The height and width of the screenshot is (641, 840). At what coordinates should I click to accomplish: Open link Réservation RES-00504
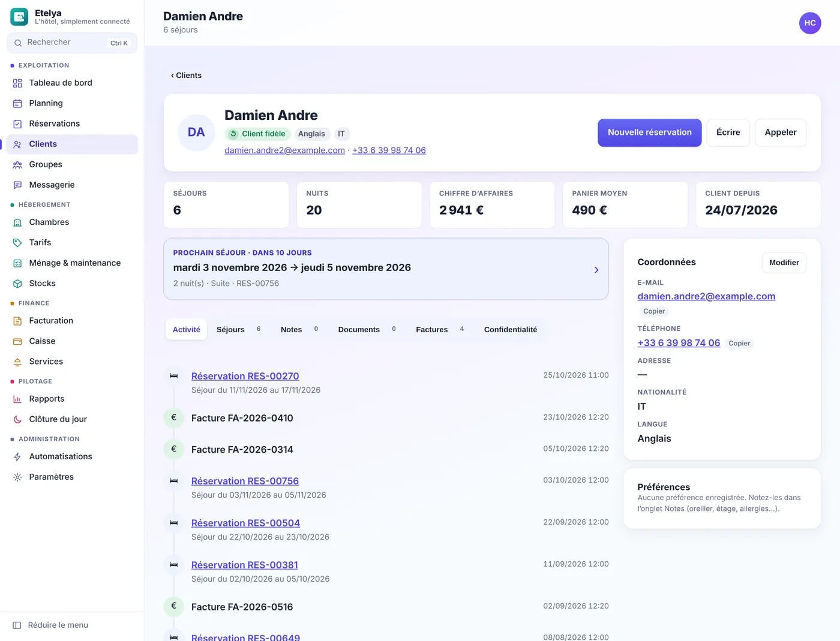(245, 523)
